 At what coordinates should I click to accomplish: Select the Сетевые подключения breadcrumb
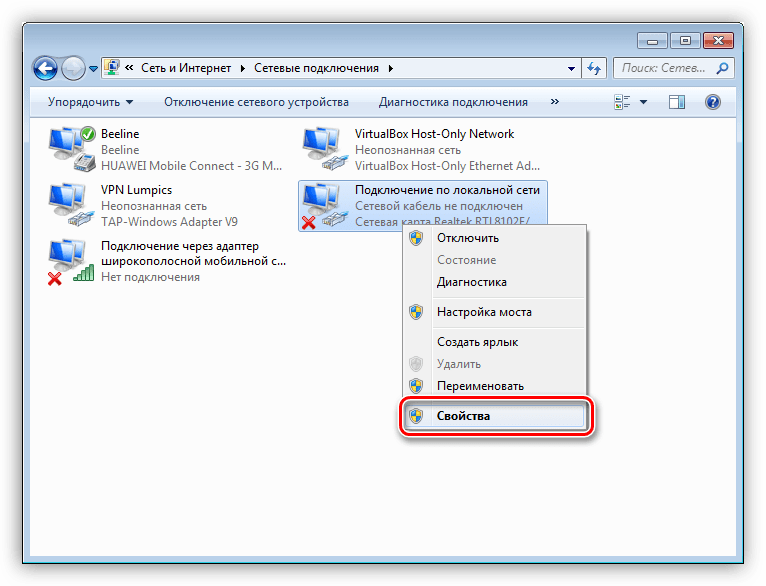point(316,68)
